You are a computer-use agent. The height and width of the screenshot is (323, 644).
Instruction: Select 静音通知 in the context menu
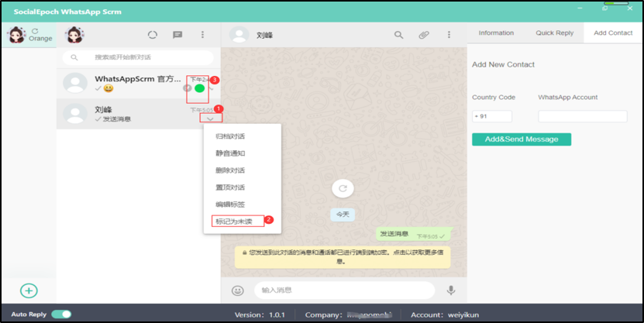point(230,153)
